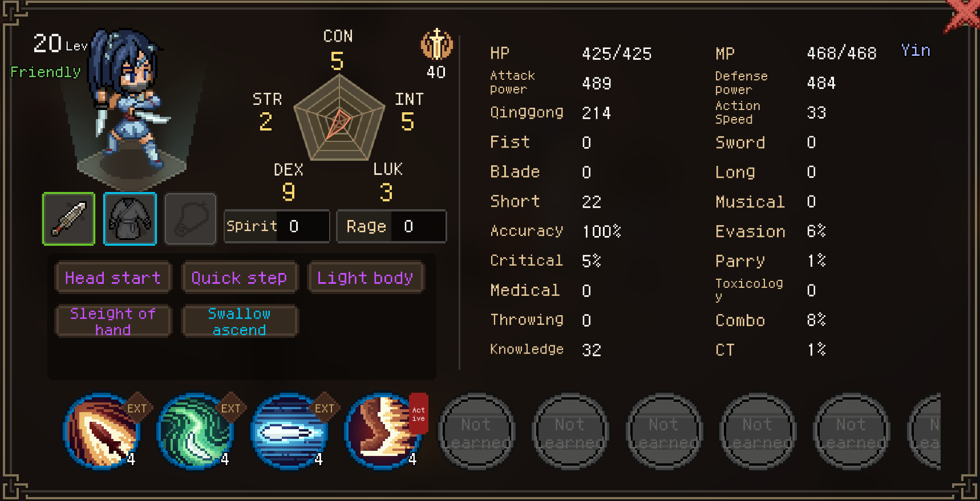This screenshot has height=501, width=980.
Task: Open the robe armor equipment slot
Action: tap(130, 219)
